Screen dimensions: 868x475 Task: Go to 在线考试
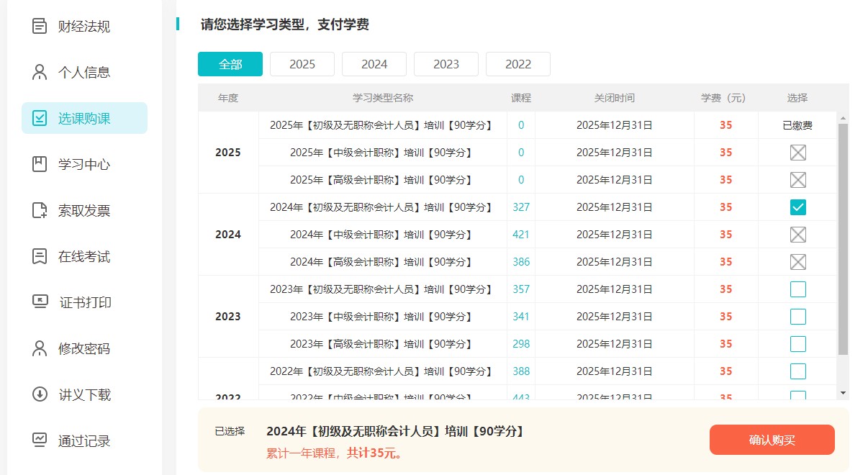pyautogui.click(x=84, y=257)
